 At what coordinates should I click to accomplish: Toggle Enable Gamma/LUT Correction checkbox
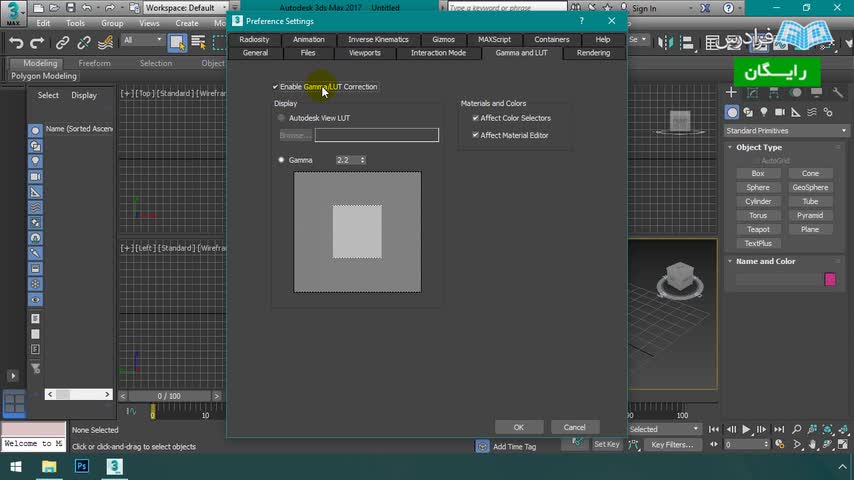point(276,87)
